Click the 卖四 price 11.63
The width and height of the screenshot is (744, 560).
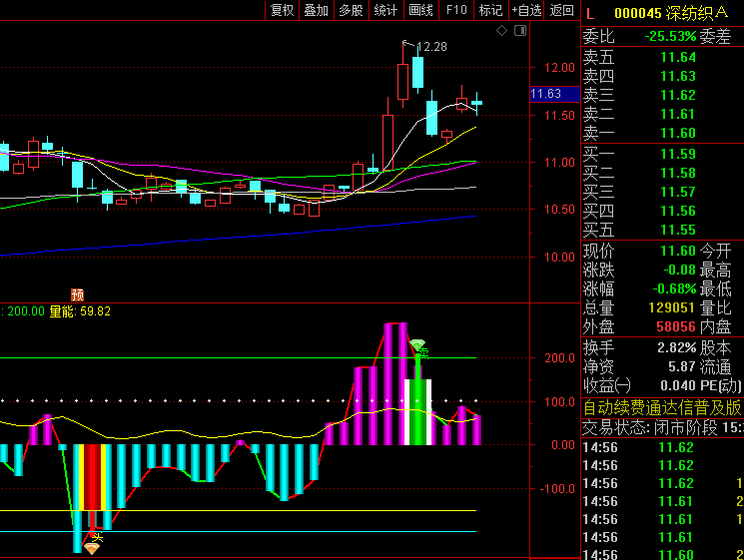coord(677,76)
